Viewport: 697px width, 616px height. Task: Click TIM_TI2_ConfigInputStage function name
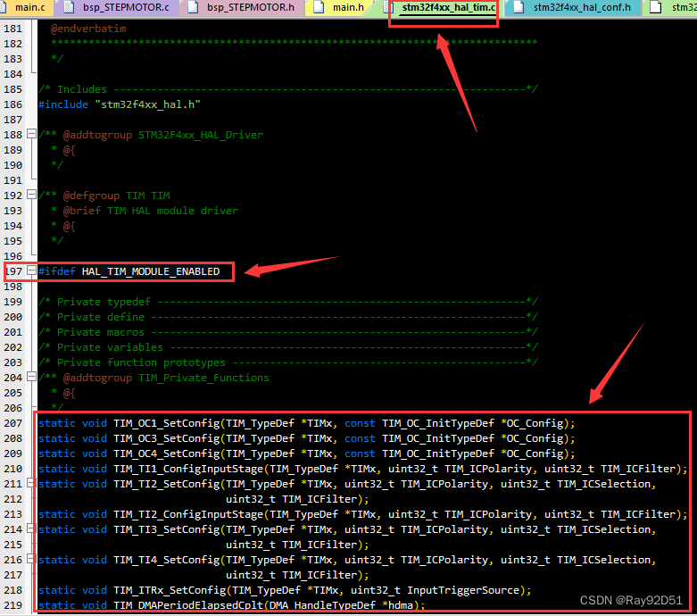pyautogui.click(x=188, y=514)
